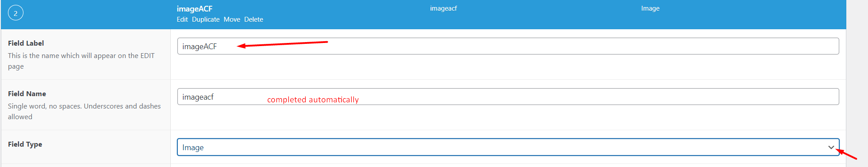Click the Edit link under imageACF
The image size is (868, 167).
coord(182,19)
